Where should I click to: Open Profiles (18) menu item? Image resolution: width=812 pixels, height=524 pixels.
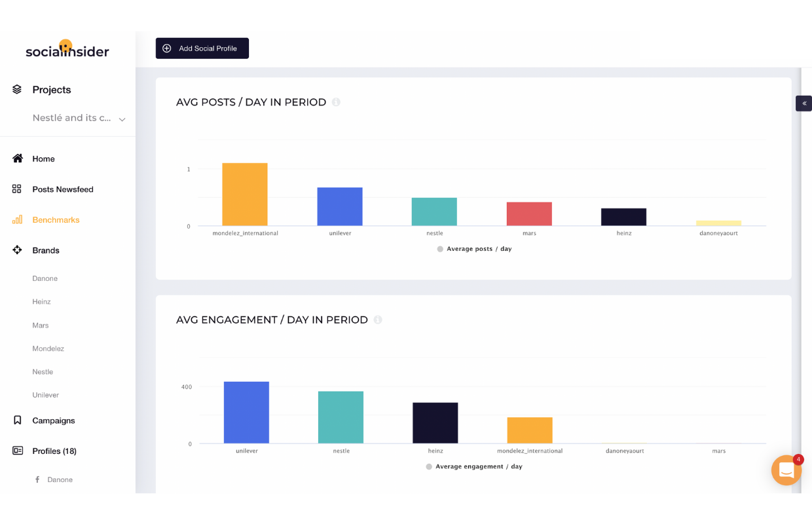point(54,451)
